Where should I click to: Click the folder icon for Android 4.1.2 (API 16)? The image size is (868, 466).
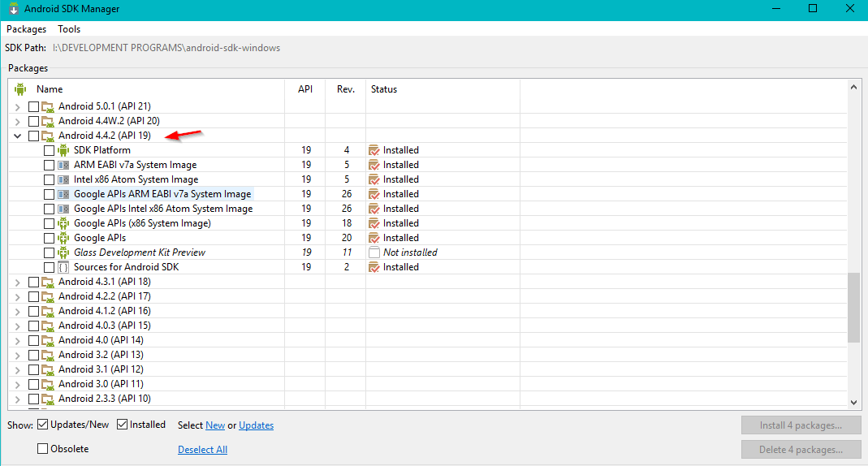coord(48,311)
